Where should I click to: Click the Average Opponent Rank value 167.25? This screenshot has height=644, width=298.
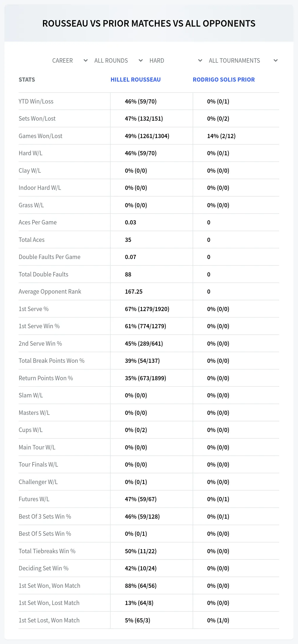(x=134, y=292)
